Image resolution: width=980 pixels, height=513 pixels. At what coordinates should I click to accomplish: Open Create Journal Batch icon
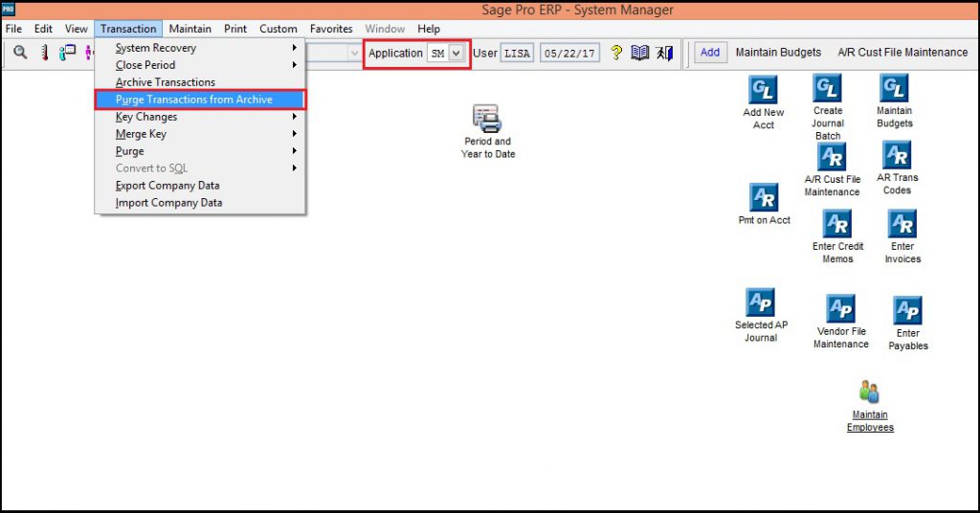tap(828, 90)
